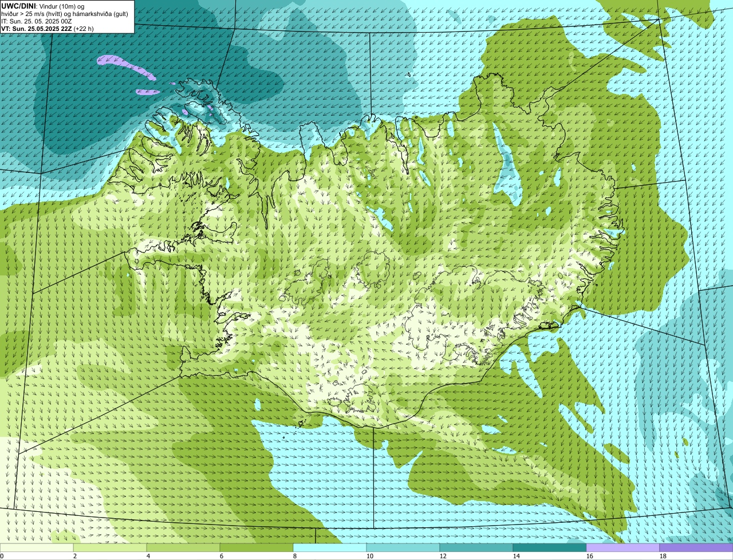The width and height of the screenshot is (733, 560).
Task: Click the 2–4 m/s light green legend swatch
Action: [110, 548]
